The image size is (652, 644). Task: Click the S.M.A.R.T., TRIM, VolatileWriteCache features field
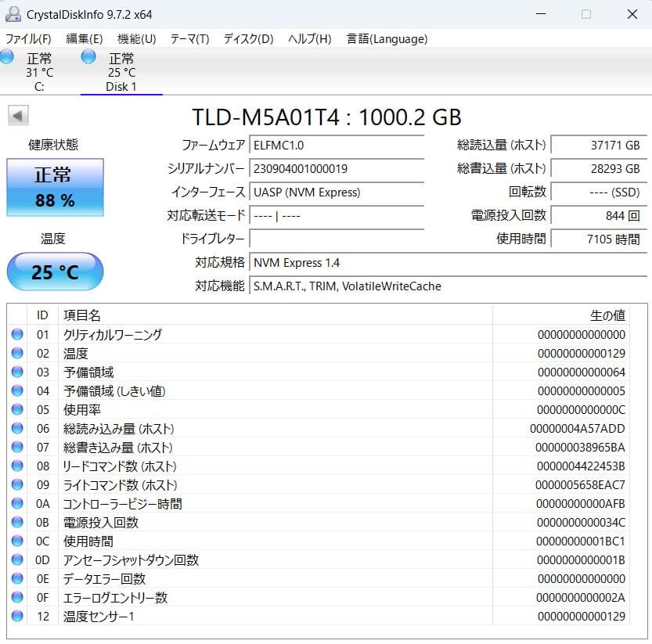pos(448,286)
